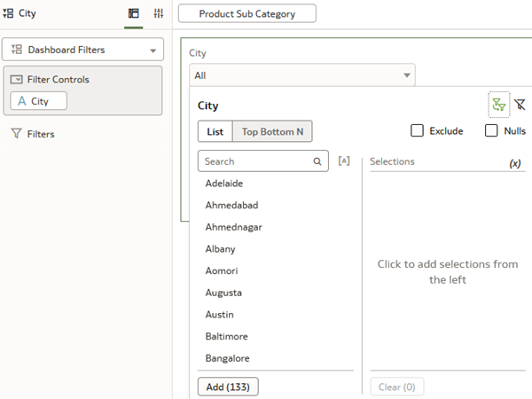Click the Add (133) button
The image size is (532, 399).
tap(228, 387)
